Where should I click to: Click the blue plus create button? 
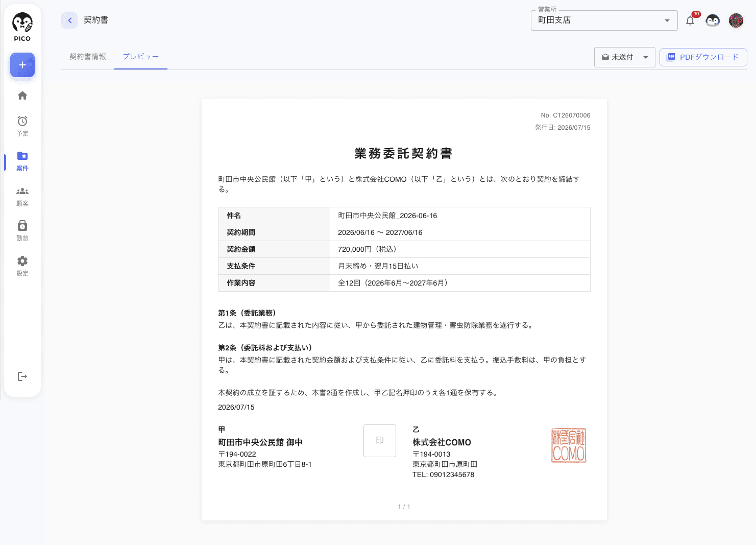coord(22,65)
